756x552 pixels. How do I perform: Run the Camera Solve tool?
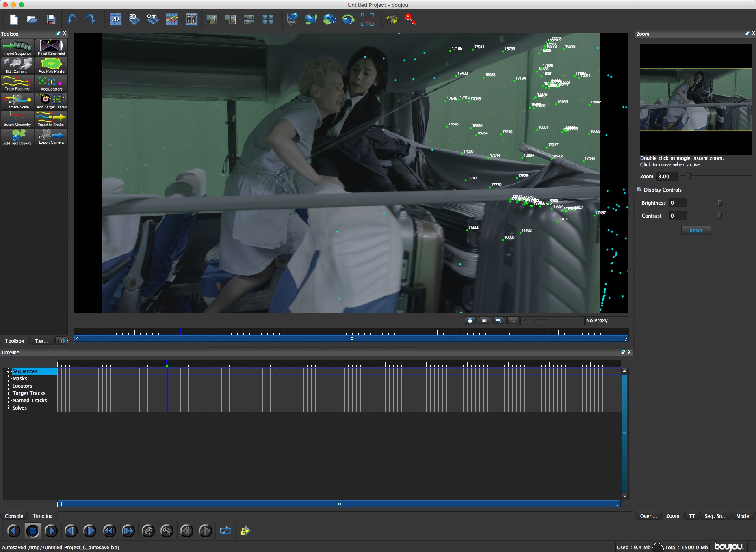click(x=17, y=101)
